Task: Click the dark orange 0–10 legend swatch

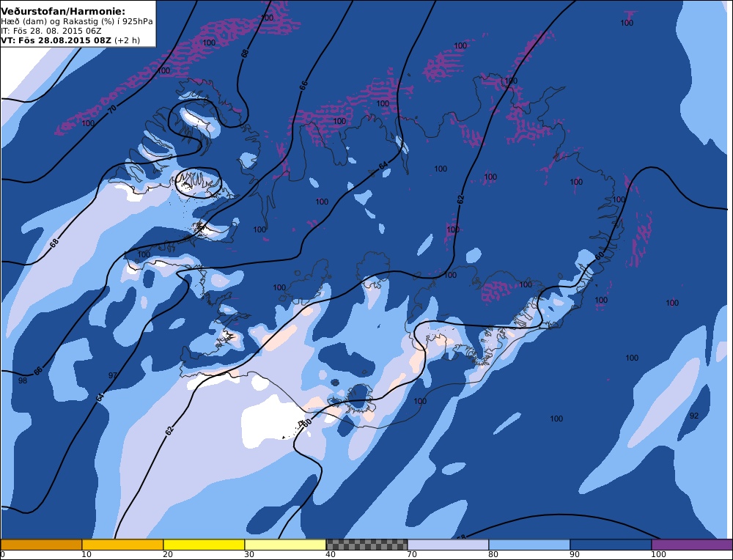Action: click(41, 545)
